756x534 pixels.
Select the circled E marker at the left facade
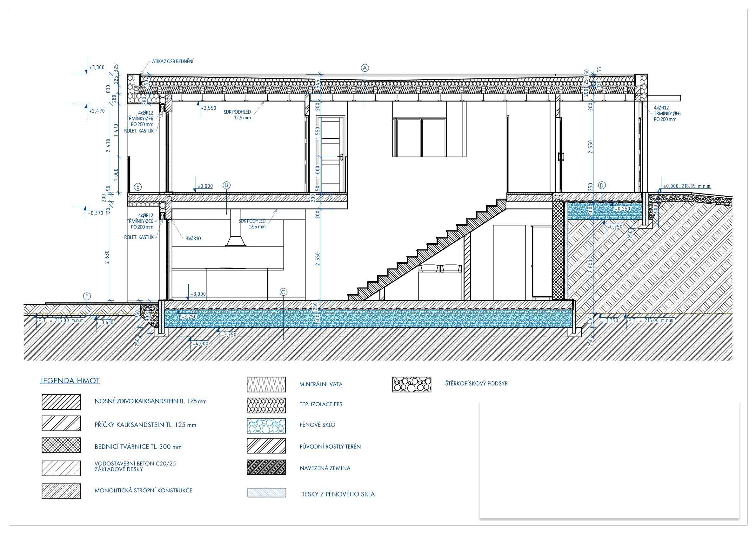pyautogui.click(x=137, y=187)
